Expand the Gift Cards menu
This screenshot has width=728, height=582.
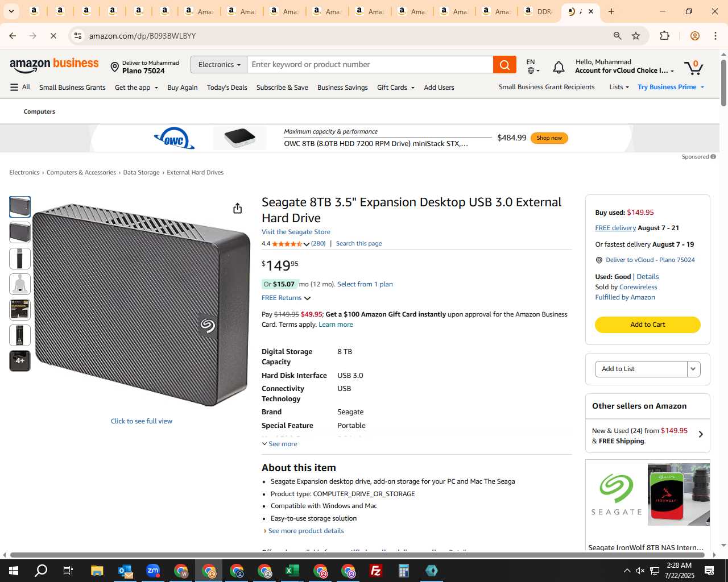(x=396, y=88)
